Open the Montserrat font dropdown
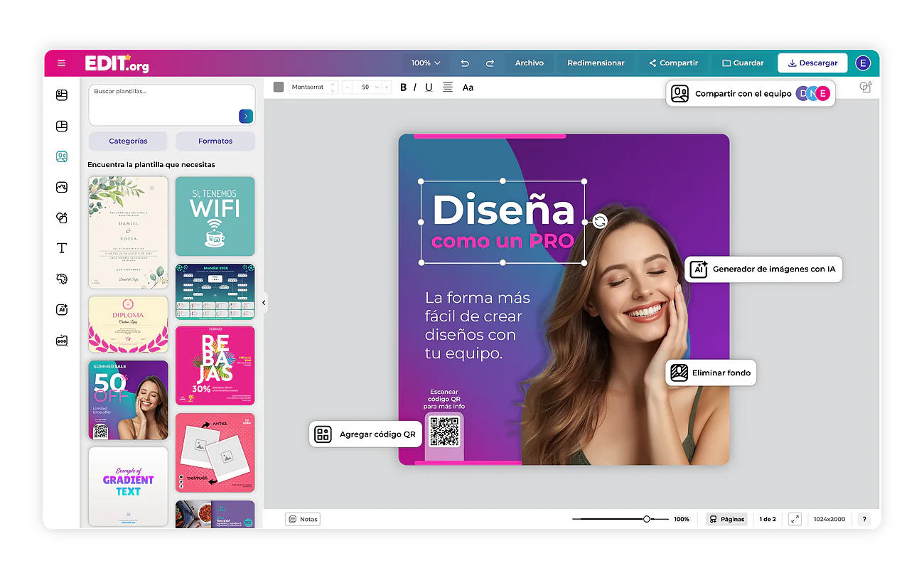Screen dimensions: 924x578 [313, 87]
